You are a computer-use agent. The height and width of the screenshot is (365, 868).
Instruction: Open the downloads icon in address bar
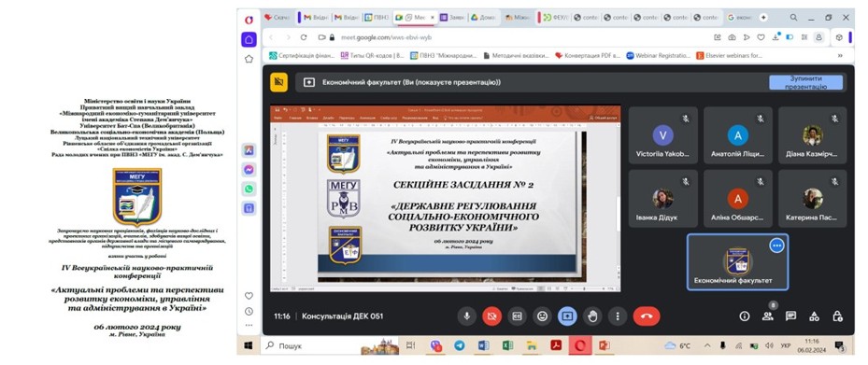[776, 37]
